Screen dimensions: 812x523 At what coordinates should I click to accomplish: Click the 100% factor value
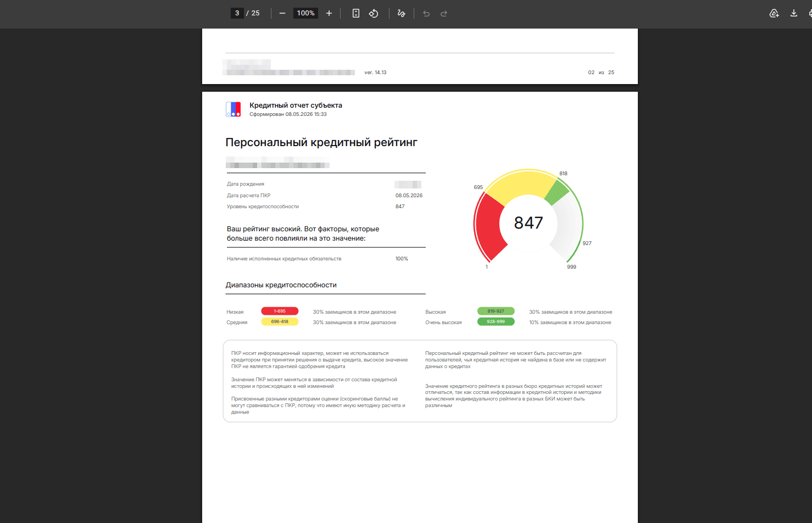coord(402,259)
